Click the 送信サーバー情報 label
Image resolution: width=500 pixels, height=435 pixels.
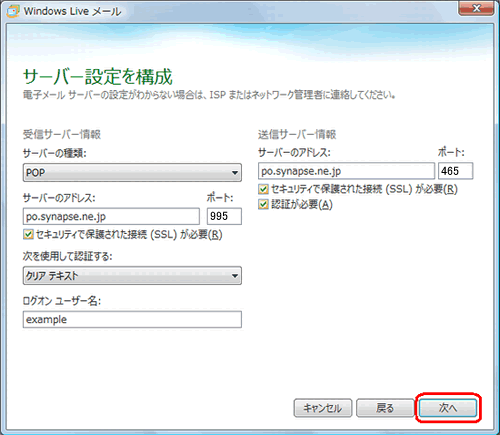click(297, 134)
